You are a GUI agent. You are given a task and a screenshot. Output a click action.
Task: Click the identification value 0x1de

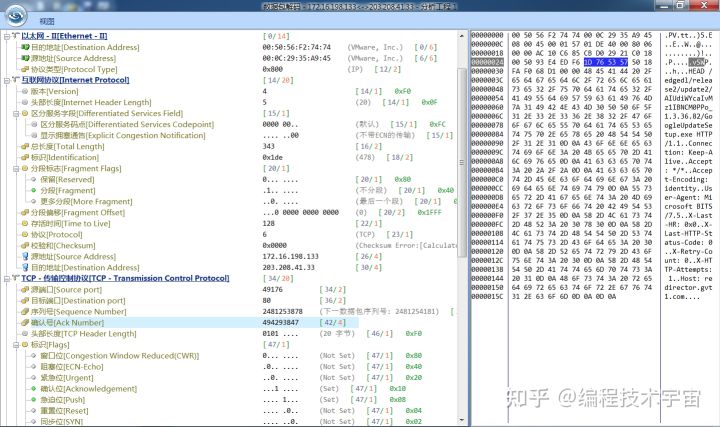[272, 157]
